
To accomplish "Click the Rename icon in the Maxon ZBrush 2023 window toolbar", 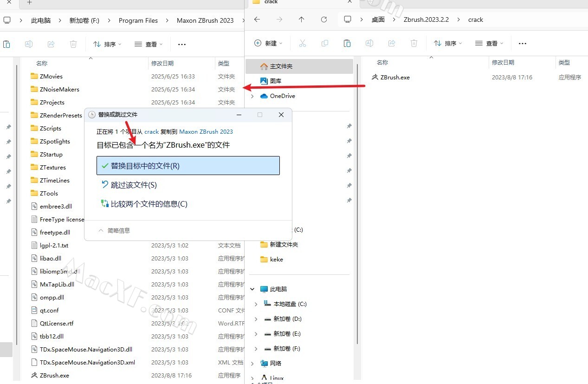I will pyautogui.click(x=29, y=44).
